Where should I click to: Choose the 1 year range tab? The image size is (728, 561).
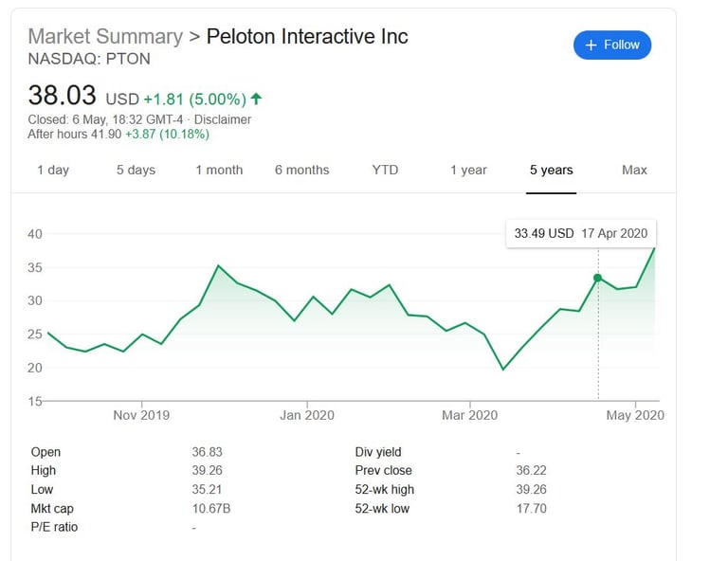[x=468, y=170]
